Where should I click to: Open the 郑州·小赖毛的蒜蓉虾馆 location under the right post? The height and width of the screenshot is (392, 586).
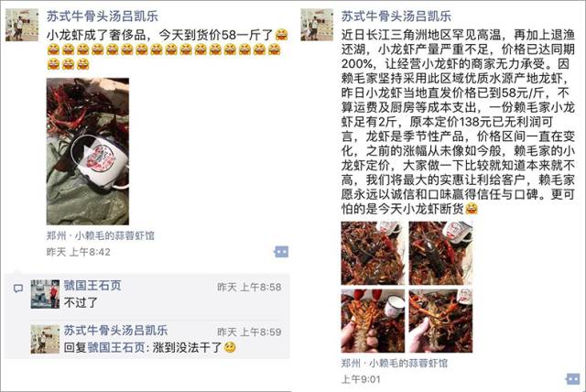point(395,364)
